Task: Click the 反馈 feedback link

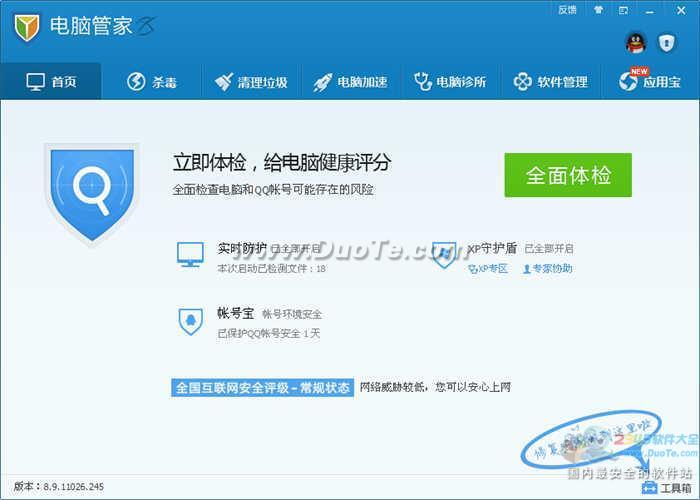Action: pyautogui.click(x=567, y=10)
